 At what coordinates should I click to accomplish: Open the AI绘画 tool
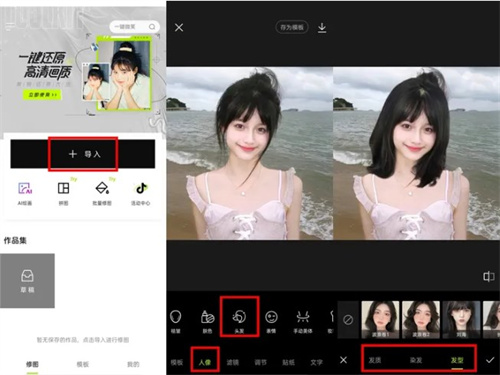(25, 193)
